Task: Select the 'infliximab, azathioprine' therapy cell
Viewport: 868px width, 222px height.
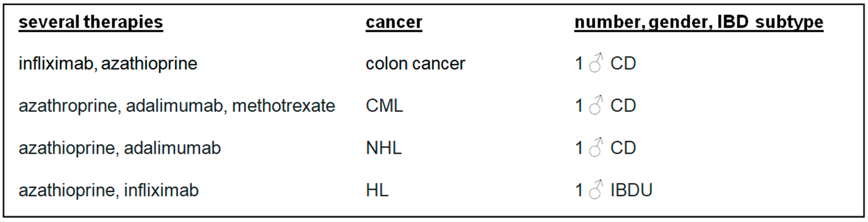Action: (108, 64)
